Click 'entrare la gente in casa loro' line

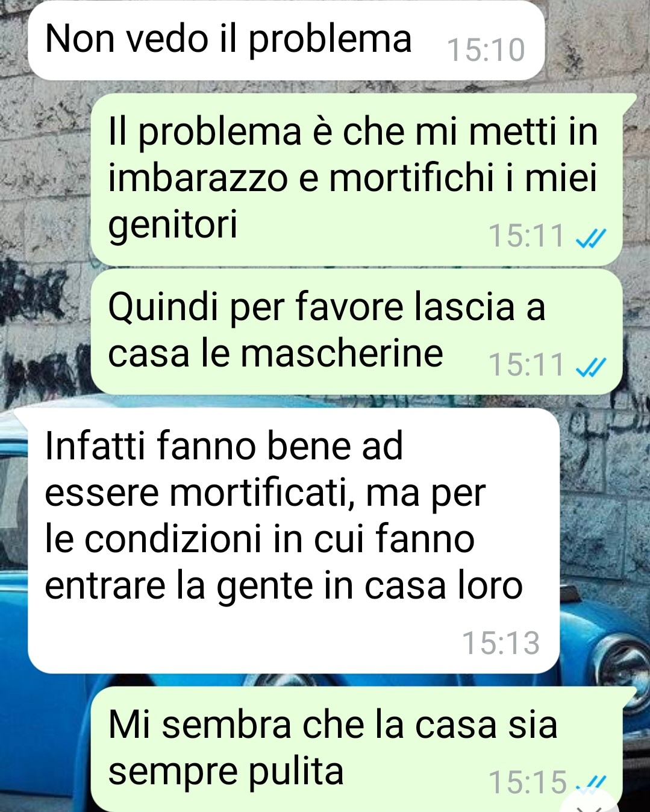coord(284,587)
